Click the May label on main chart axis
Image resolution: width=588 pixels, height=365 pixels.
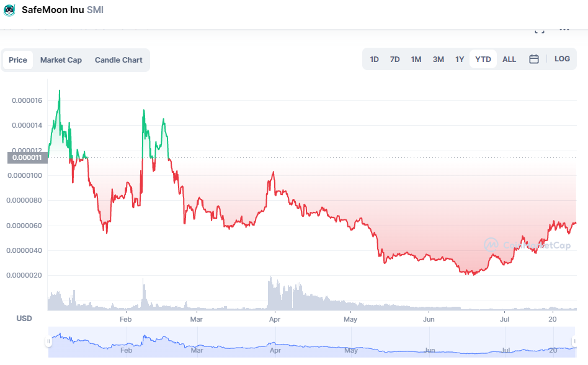(x=350, y=319)
